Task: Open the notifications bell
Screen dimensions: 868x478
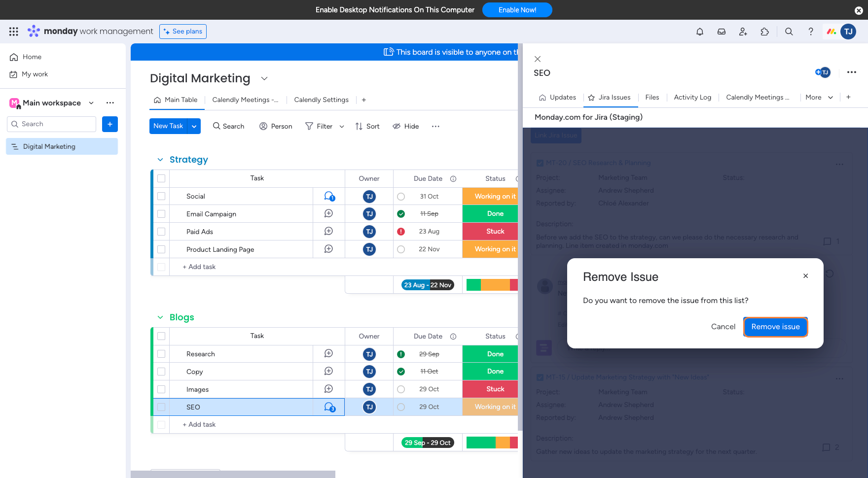Action: coord(699,32)
